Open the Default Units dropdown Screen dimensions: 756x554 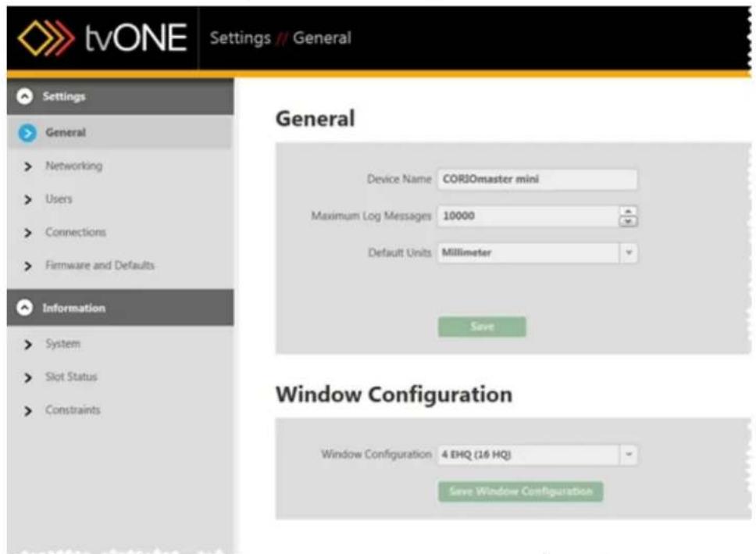click(x=537, y=253)
